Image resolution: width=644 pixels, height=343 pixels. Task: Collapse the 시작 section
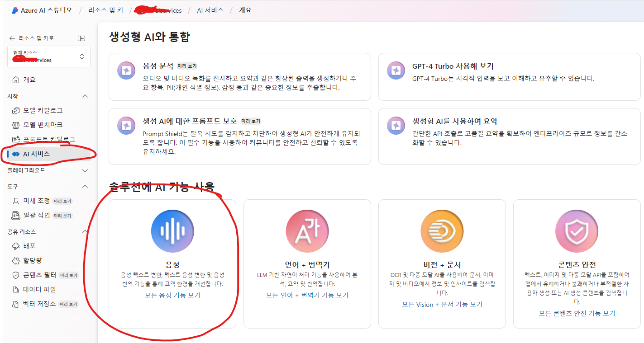click(x=85, y=96)
